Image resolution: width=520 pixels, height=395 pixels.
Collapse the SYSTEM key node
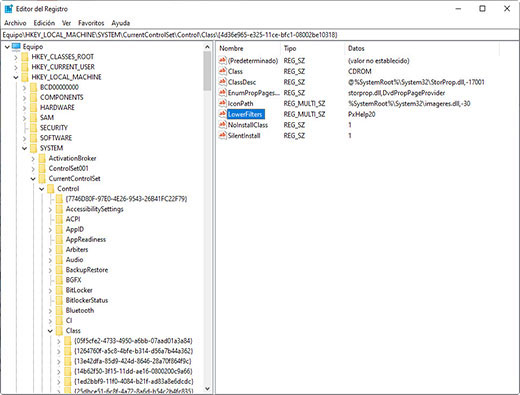point(24,148)
